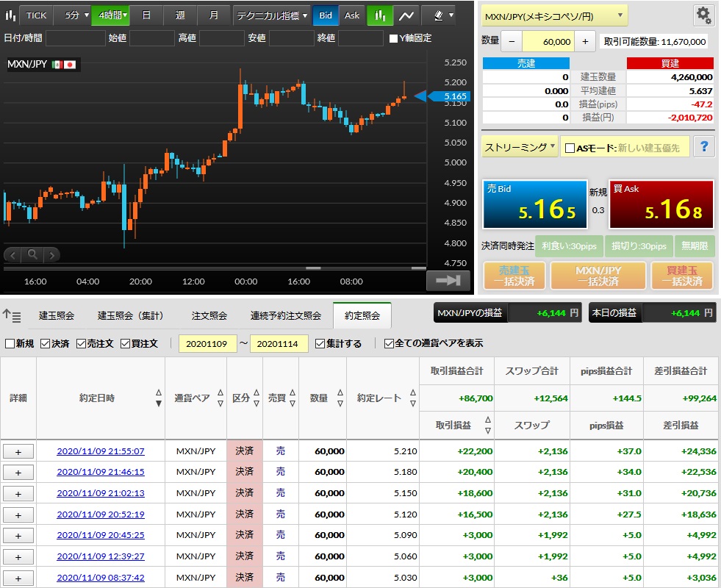This screenshot has height=588, width=721.
Task: Select the 日 daily timeframe
Action: click(x=146, y=15)
